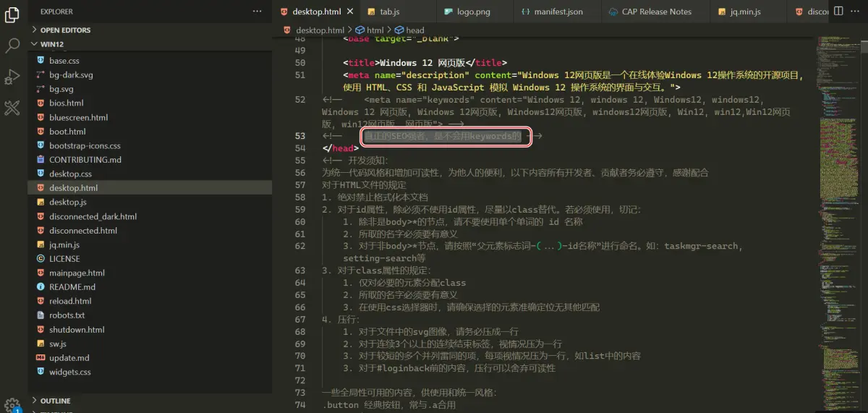
Task: Open the Manage gear menu
Action: pyautogui.click(x=12, y=405)
